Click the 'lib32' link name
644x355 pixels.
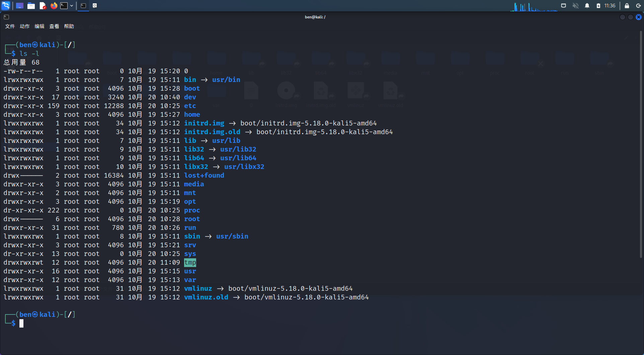pos(194,149)
